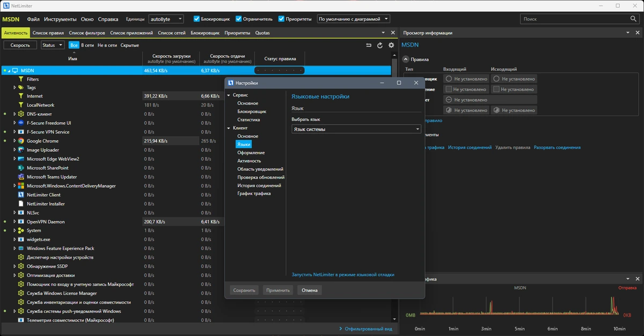
Task: Click the 'Разорвать соединения' link
Action: coord(557,147)
